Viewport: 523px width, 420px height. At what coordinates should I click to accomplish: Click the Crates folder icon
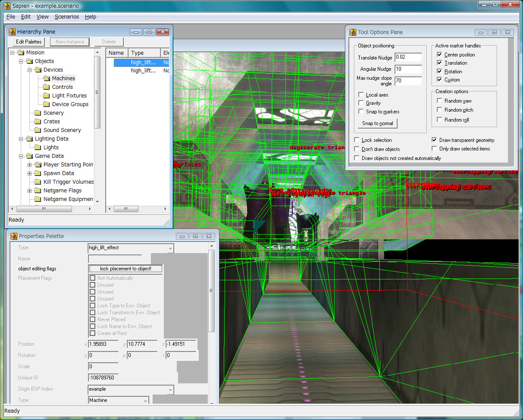tap(38, 122)
